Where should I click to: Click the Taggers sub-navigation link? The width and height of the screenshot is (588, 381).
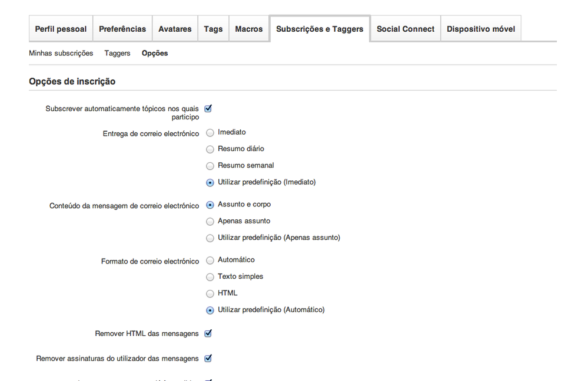[x=117, y=53]
